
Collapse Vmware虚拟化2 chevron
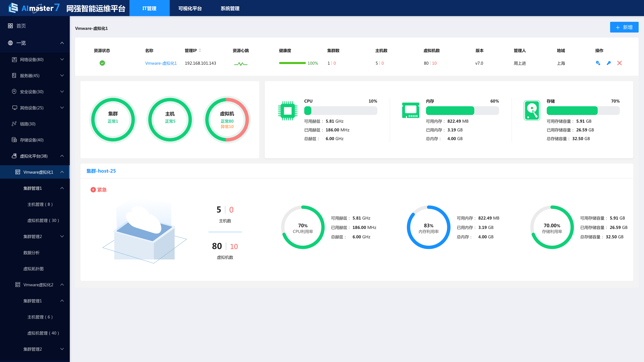[x=62, y=285]
